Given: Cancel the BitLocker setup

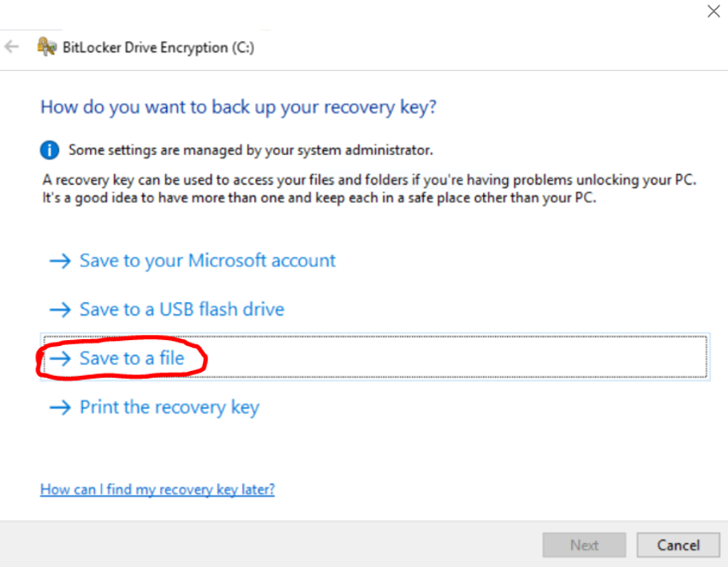Looking at the screenshot, I should [678, 545].
